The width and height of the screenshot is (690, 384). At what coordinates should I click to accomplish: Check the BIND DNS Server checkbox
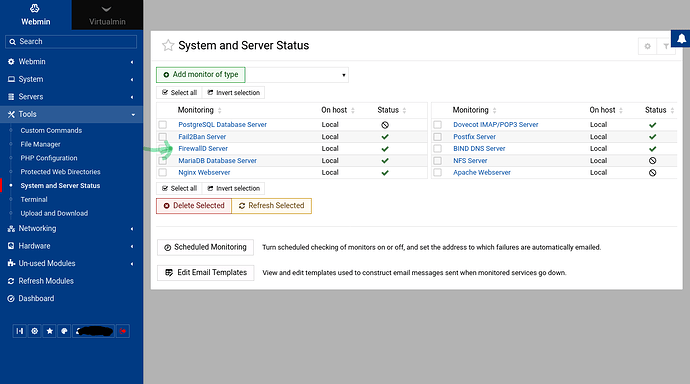pyautogui.click(x=437, y=149)
